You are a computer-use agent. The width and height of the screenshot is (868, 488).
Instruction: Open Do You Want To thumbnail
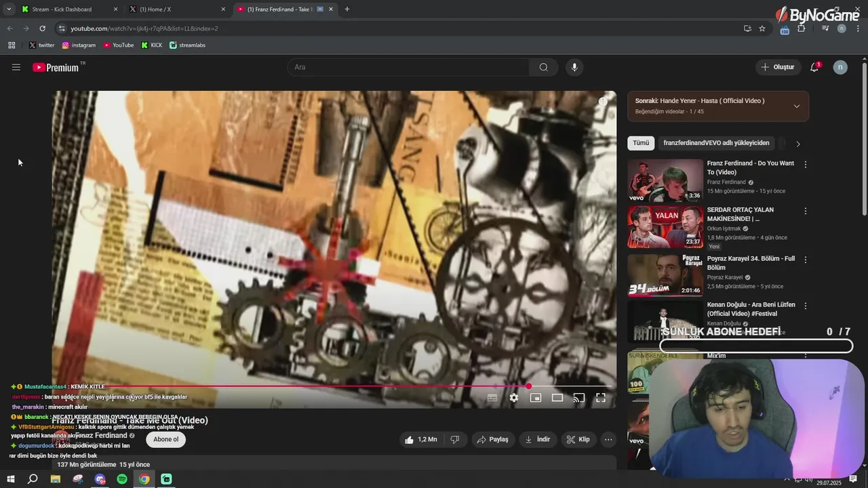pos(665,180)
